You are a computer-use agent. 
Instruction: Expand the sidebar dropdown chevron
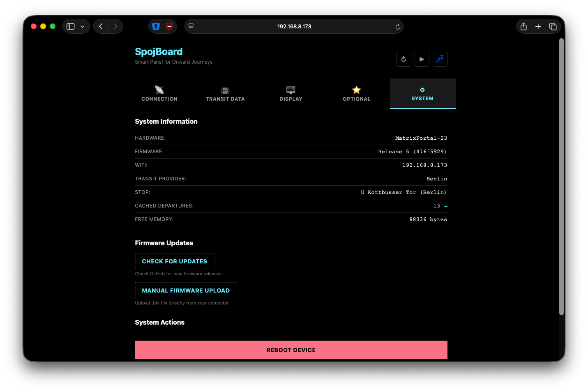82,27
